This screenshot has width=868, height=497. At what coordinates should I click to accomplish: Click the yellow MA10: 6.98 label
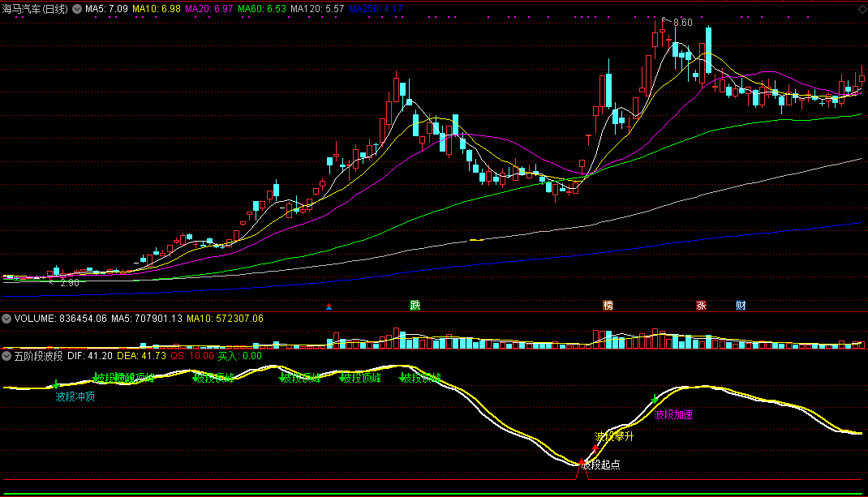[x=156, y=9]
